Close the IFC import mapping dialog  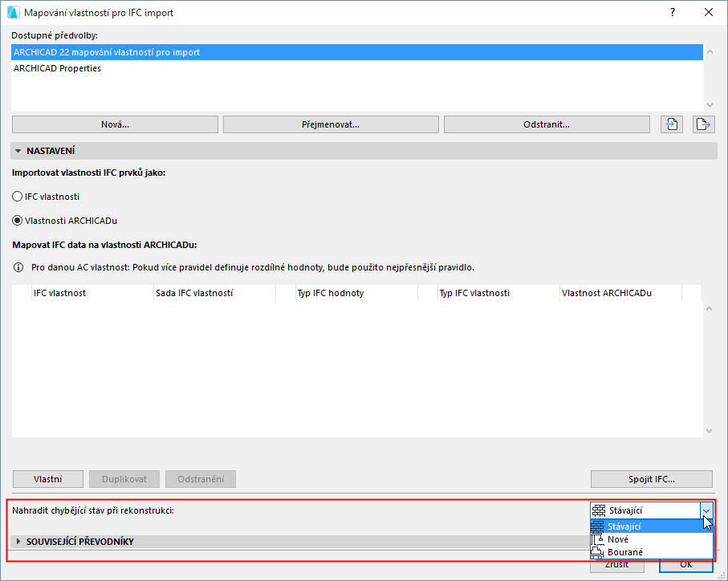709,13
